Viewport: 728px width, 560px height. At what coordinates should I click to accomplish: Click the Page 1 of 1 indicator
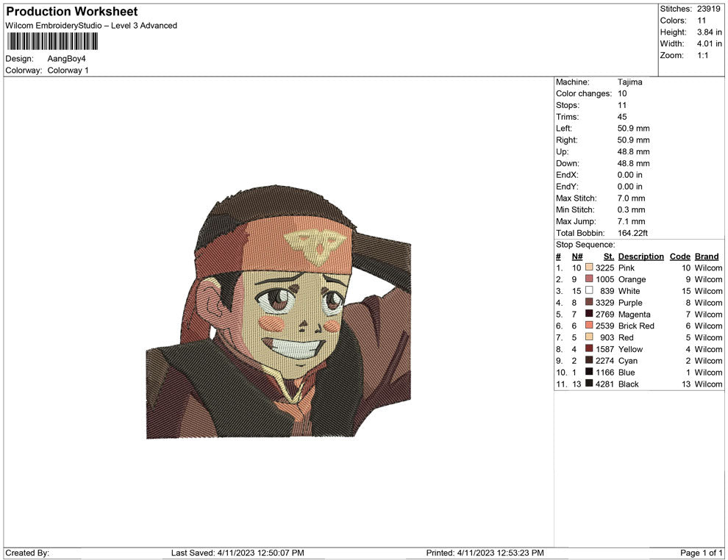(701, 553)
